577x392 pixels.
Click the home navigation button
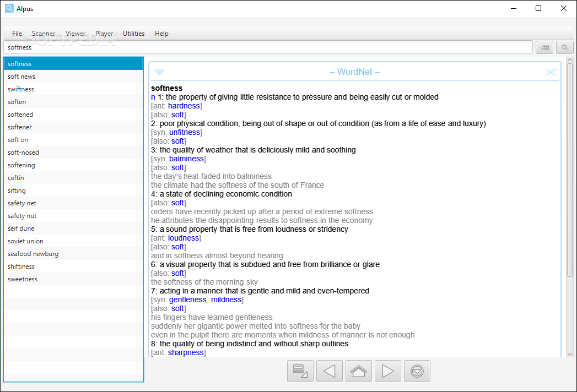(x=358, y=371)
